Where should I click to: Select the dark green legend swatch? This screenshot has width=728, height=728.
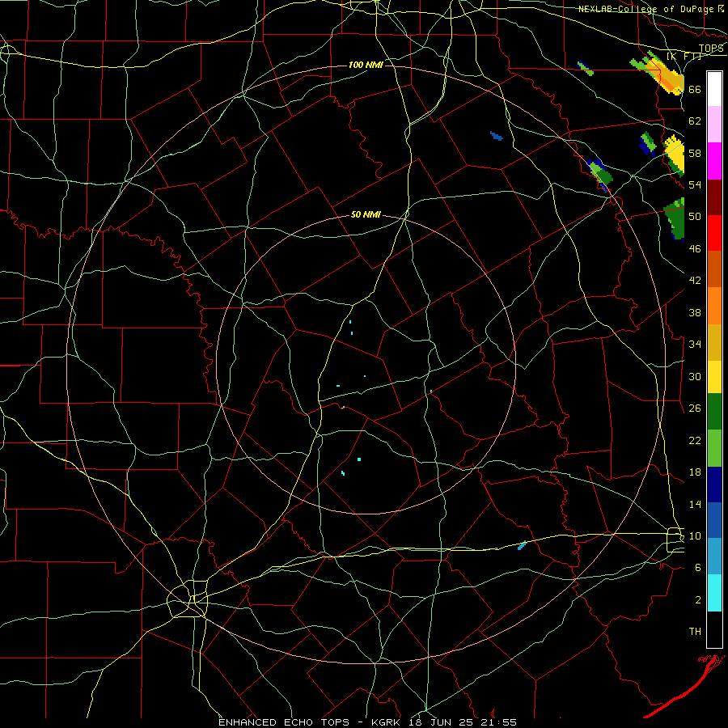[714, 412]
